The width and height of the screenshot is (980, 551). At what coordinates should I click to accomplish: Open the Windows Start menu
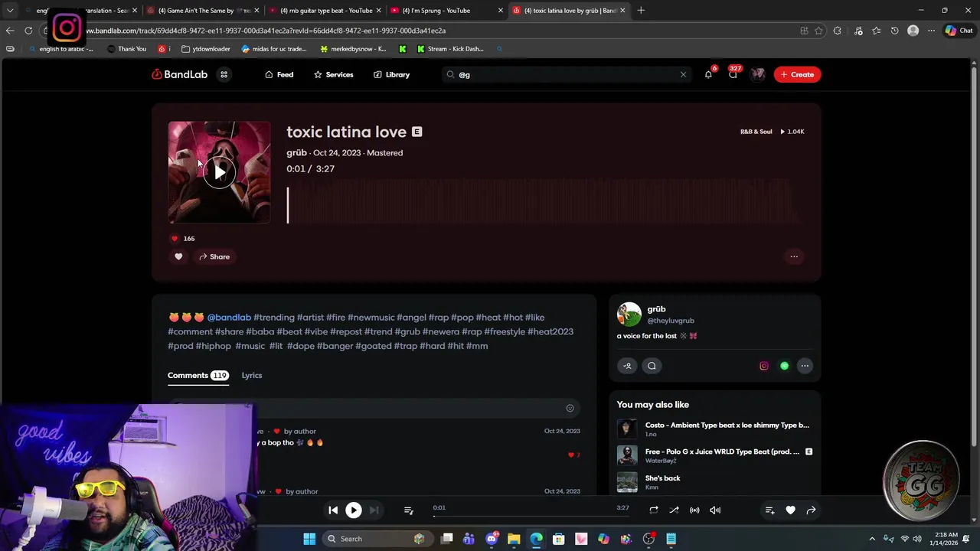click(309, 539)
